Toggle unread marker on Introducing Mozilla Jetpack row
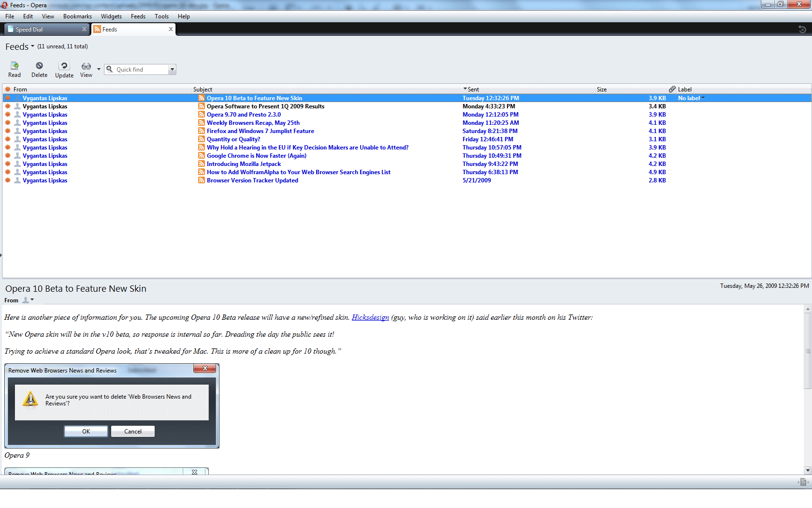Screen dimensions: 812x508 point(8,164)
